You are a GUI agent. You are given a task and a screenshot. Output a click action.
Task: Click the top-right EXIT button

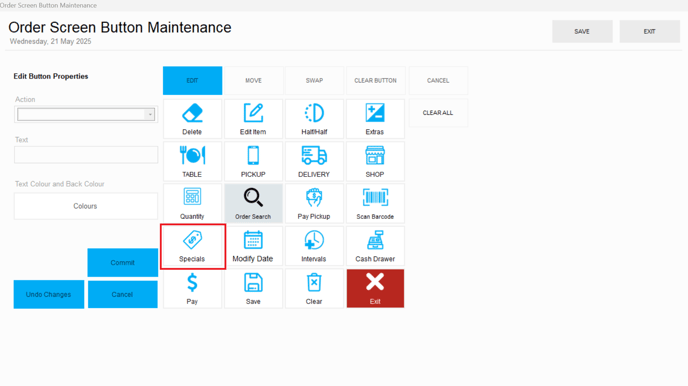649,32
